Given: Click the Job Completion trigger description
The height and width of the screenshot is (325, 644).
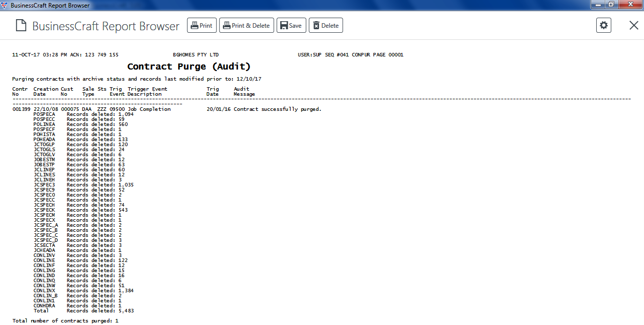Looking at the screenshot, I should pyautogui.click(x=149, y=109).
